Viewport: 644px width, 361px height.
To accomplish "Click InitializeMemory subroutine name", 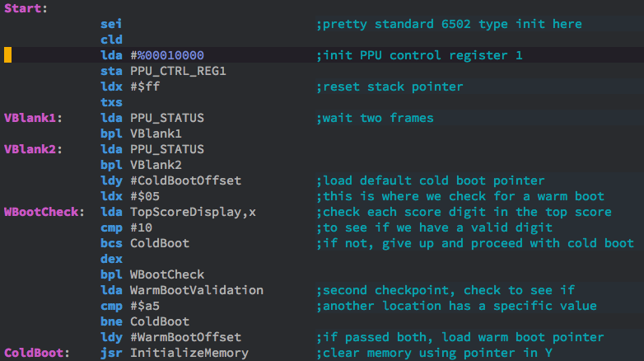I will (189, 353).
